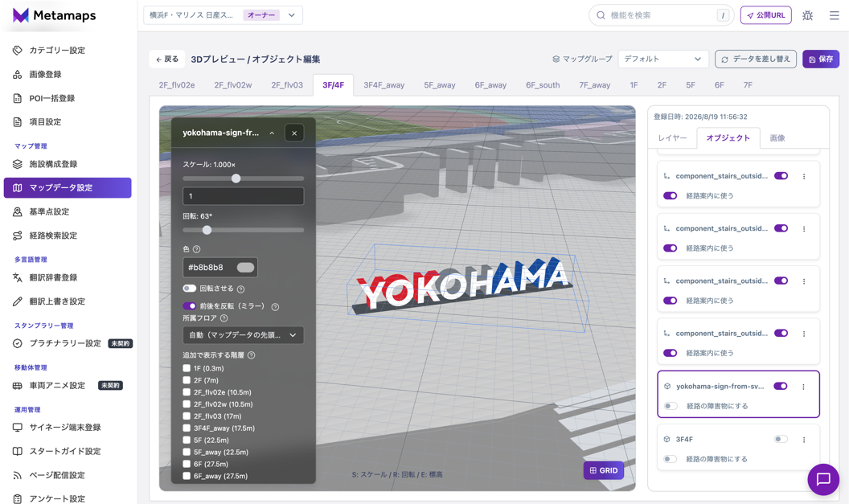Open 経路検索設定 in the sidebar

(x=53, y=236)
